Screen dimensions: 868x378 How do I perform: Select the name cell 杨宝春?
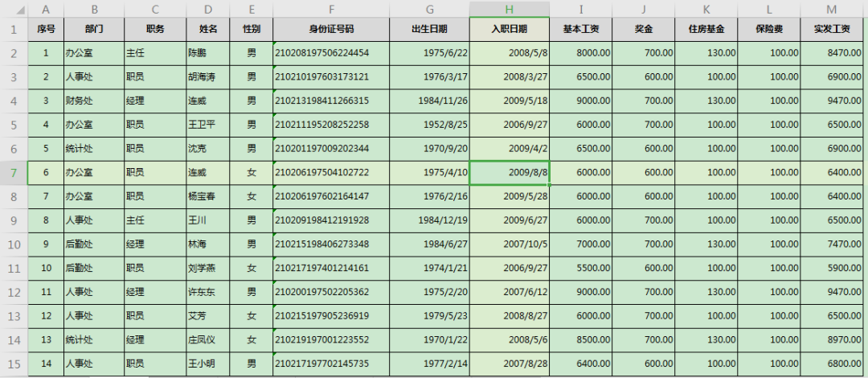pyautogui.click(x=208, y=196)
